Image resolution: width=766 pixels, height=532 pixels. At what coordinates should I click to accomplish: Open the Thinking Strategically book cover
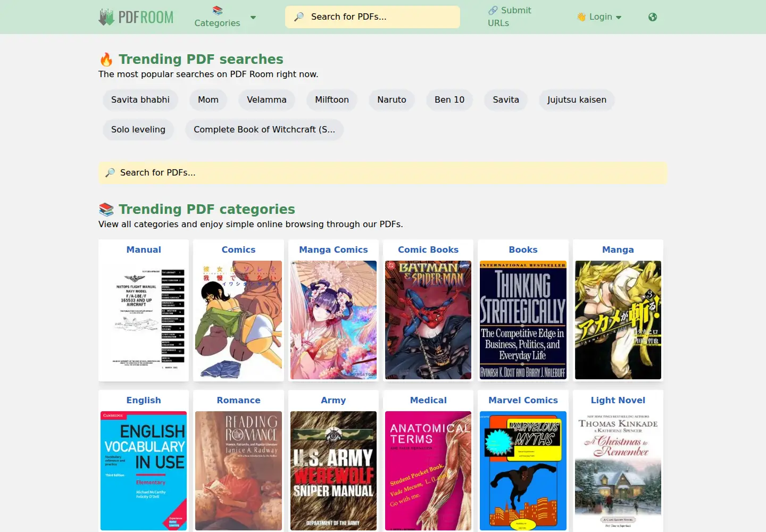(x=523, y=320)
